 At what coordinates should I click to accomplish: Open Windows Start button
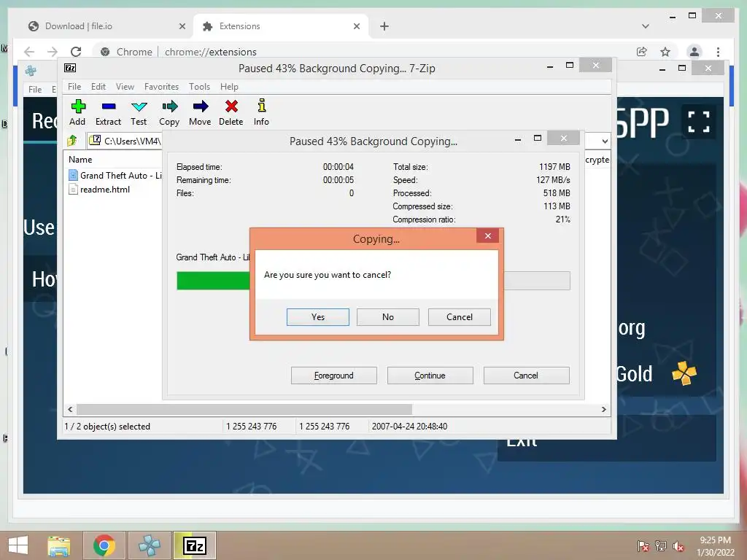18,545
